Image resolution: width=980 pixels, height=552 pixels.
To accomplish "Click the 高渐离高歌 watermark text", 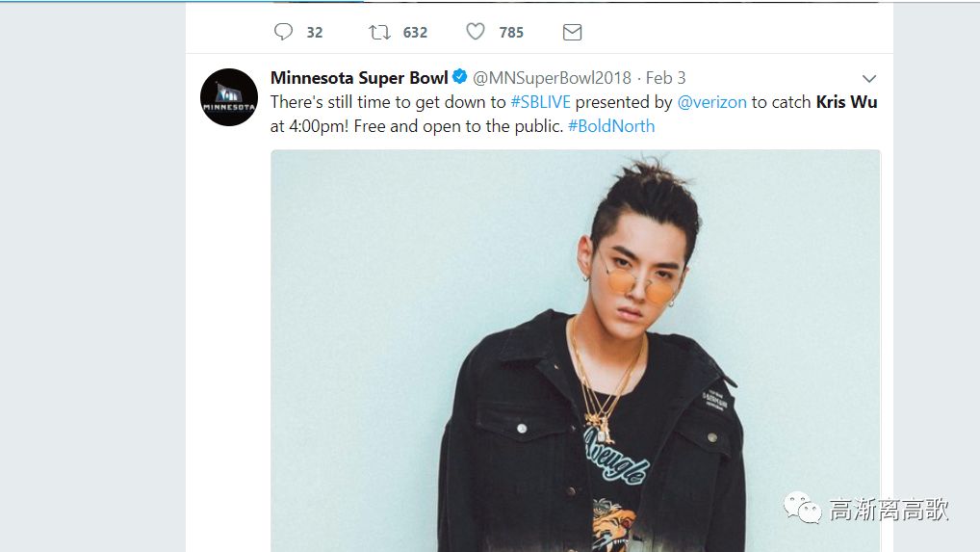I will pyautogui.click(x=889, y=510).
